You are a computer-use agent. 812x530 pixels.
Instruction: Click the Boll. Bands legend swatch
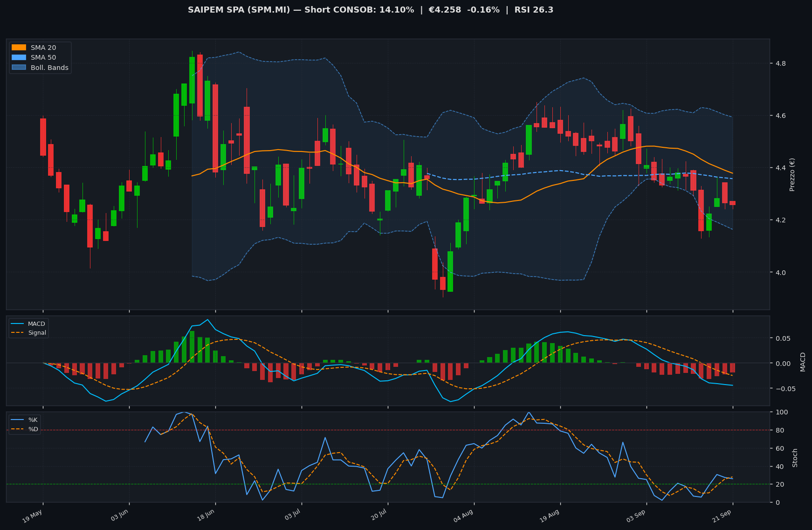(19, 68)
